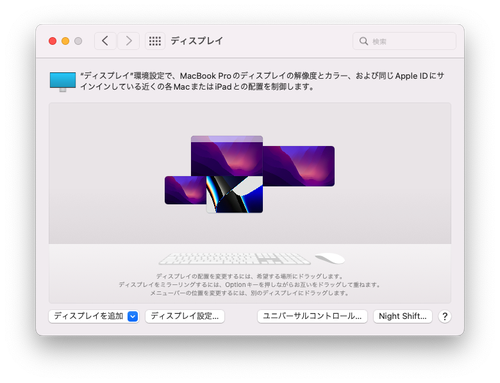Image resolution: width=500 pixels, height=383 pixels.
Task: Focus the 検索 search field
Action: click(x=404, y=41)
